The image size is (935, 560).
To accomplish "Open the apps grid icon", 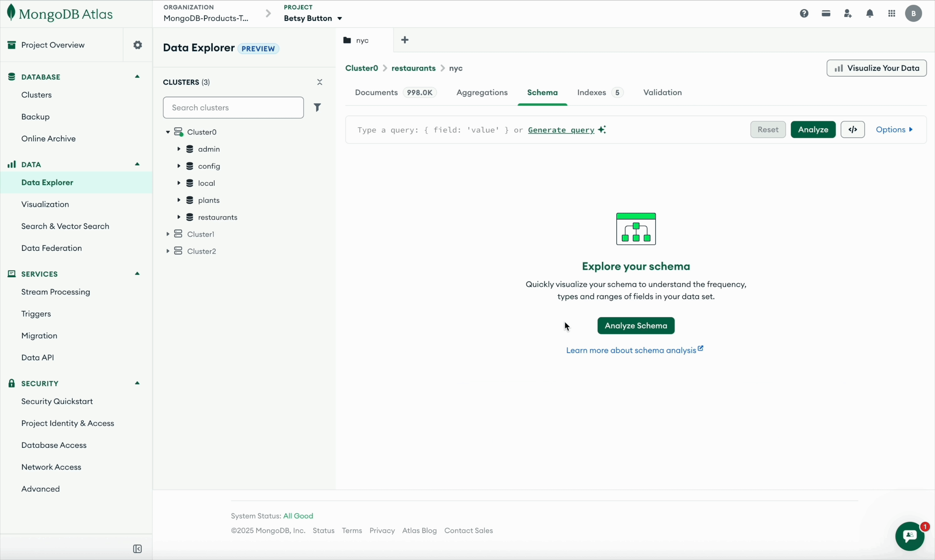I will 892,13.
